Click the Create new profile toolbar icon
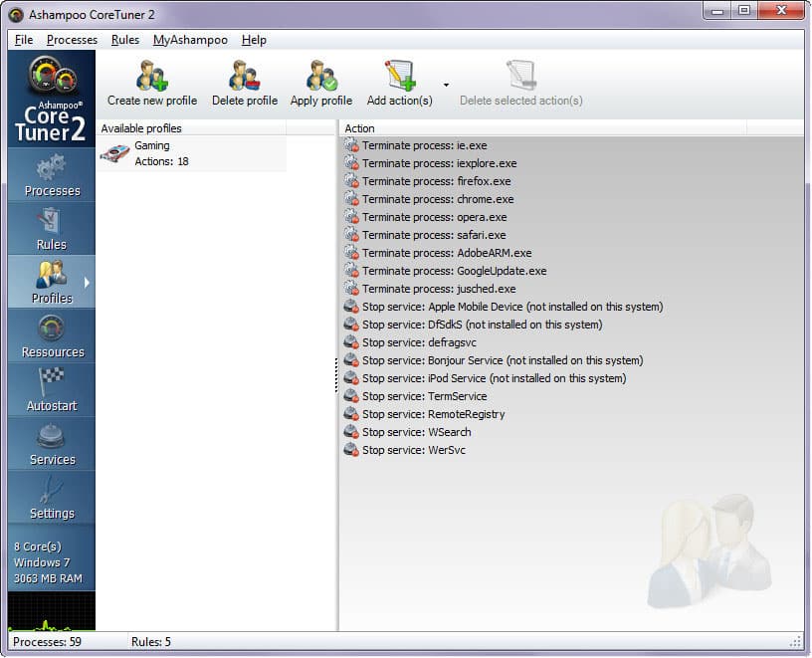This screenshot has width=812, height=658. pos(152,76)
